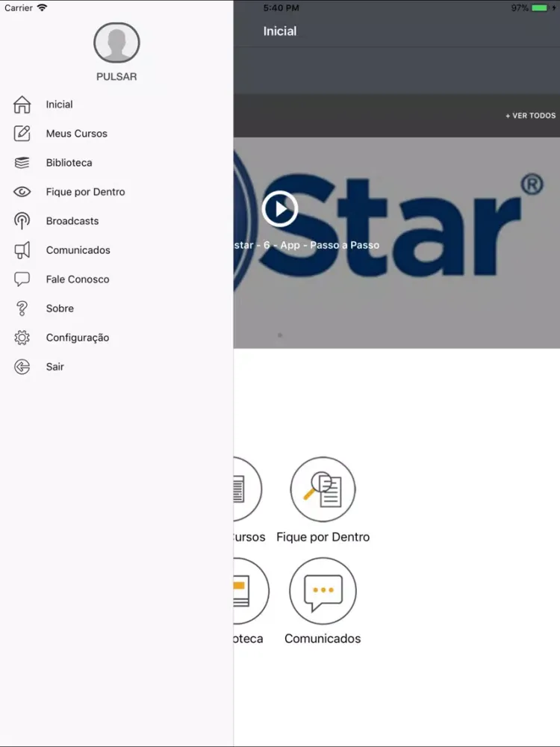Click the PULSAR username label

point(116,77)
